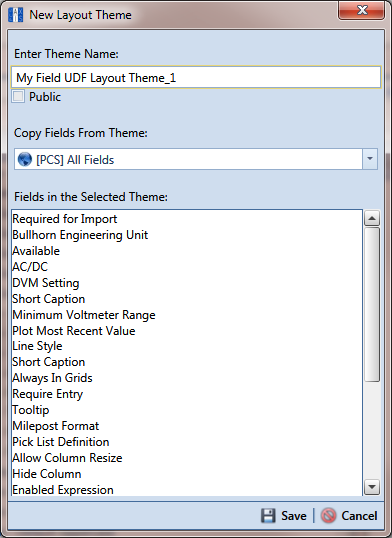Image resolution: width=392 pixels, height=538 pixels.
Task: Cancel the new layout theme
Action: pyautogui.click(x=349, y=516)
